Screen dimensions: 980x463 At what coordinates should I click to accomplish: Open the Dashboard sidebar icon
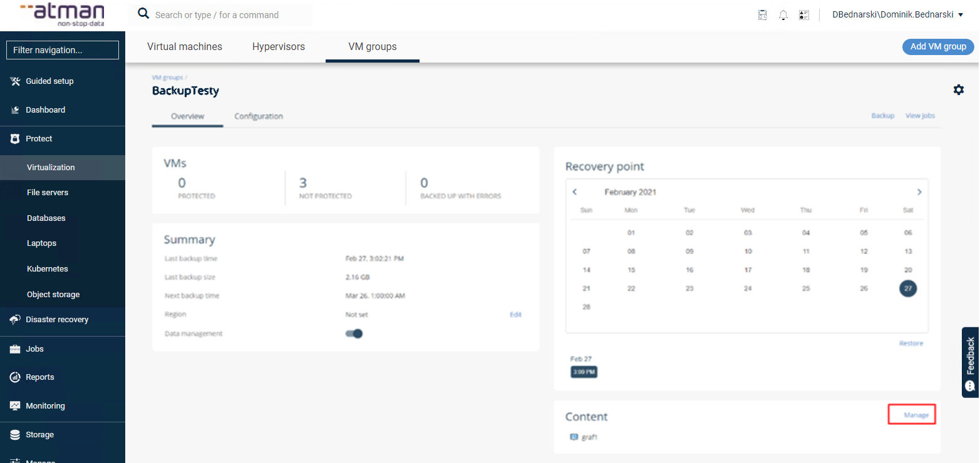pyautogui.click(x=16, y=110)
